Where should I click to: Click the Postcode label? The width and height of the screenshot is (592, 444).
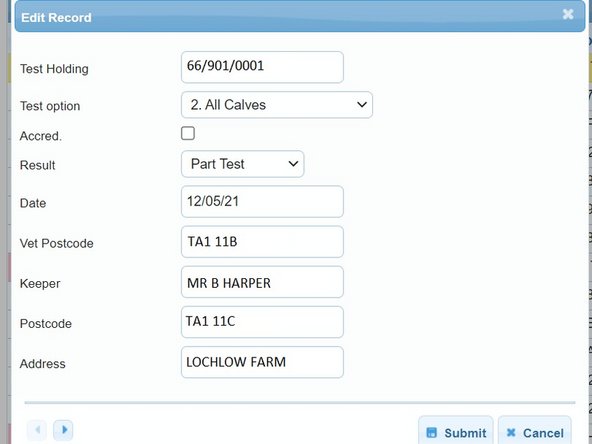[x=46, y=324]
